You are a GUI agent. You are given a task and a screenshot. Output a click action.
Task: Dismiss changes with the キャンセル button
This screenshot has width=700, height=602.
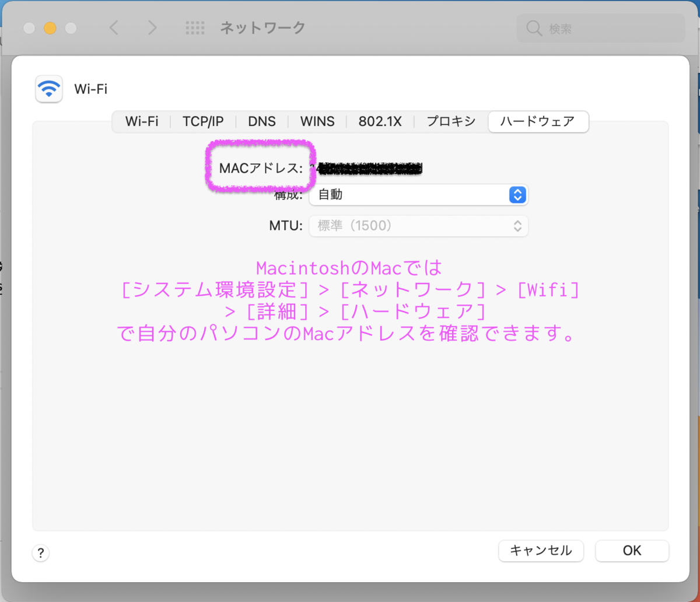pos(541,551)
